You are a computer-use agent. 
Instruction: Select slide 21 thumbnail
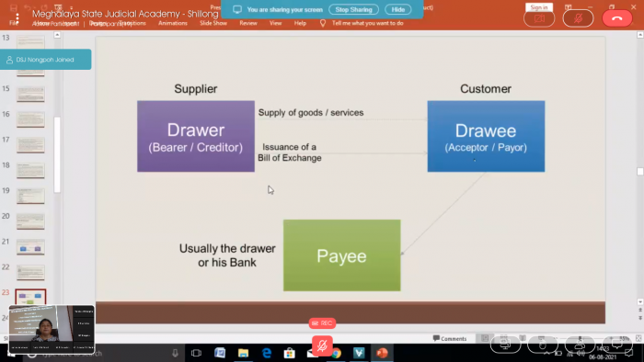click(x=30, y=247)
